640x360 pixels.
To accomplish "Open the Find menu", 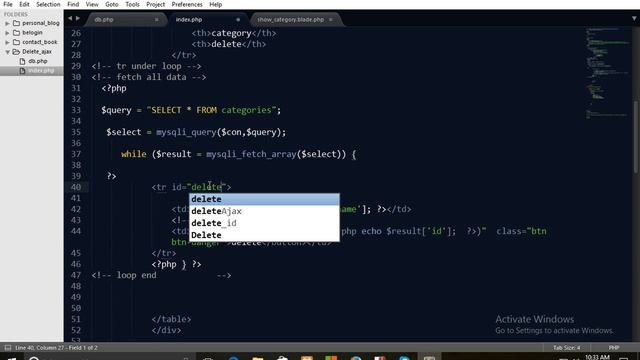I will pos(73,4).
